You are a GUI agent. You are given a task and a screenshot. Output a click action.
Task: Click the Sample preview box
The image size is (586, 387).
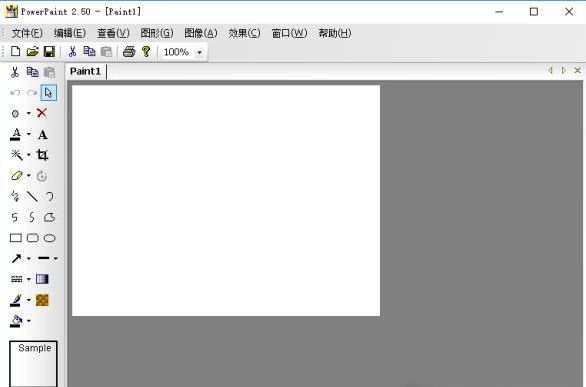[33, 363]
